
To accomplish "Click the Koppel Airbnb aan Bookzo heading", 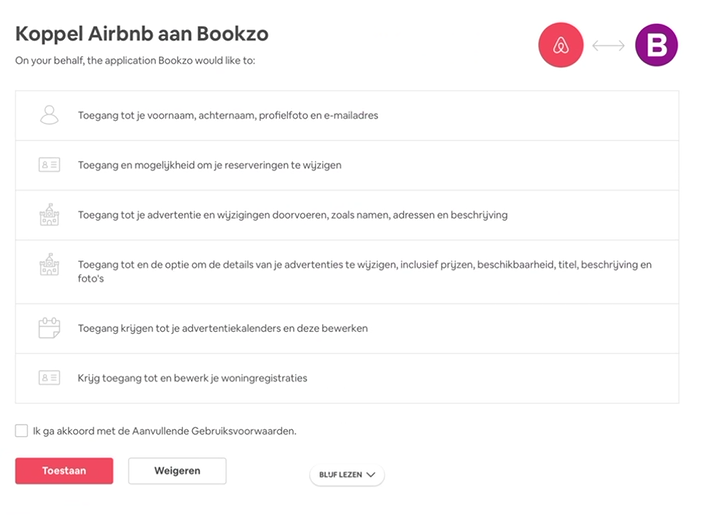I will (142, 34).
